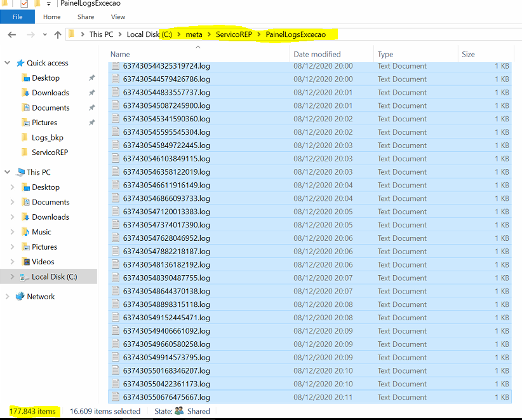Collapse the Quick access tree section
The height and width of the screenshot is (420, 522).
[8, 63]
